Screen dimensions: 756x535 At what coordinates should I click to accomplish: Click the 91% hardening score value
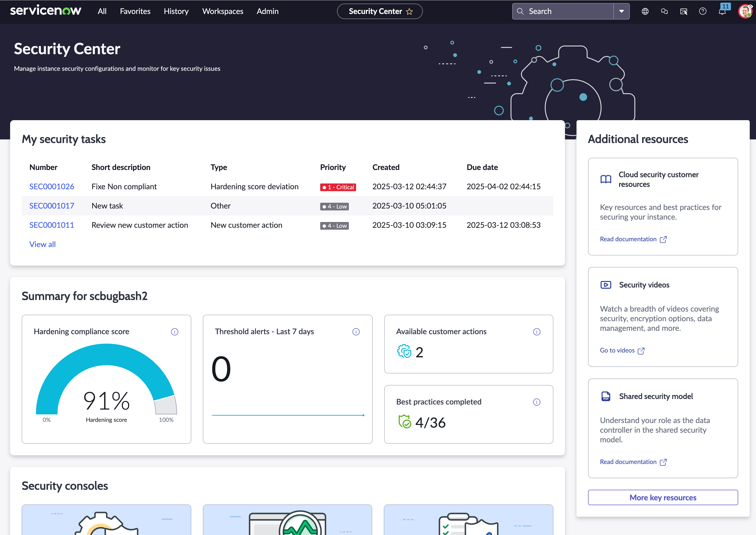(x=106, y=401)
